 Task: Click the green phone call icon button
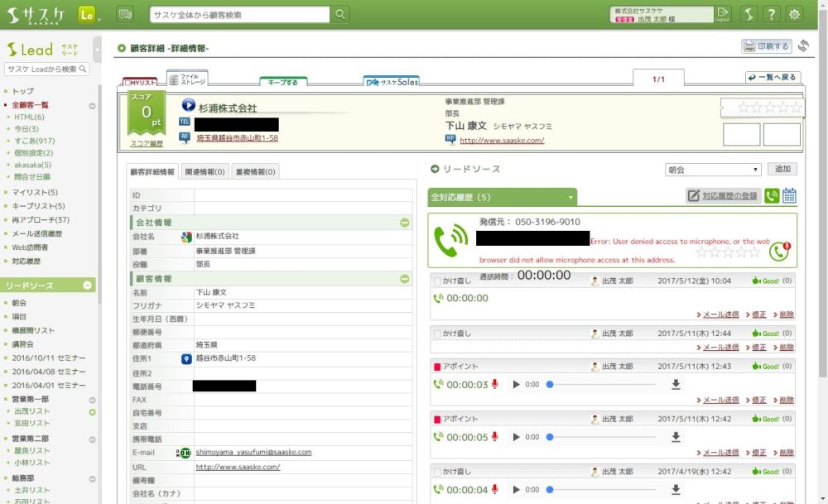coord(772,196)
